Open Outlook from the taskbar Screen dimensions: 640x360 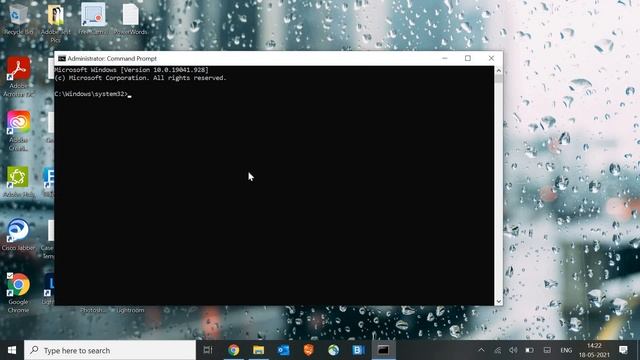tap(283, 350)
